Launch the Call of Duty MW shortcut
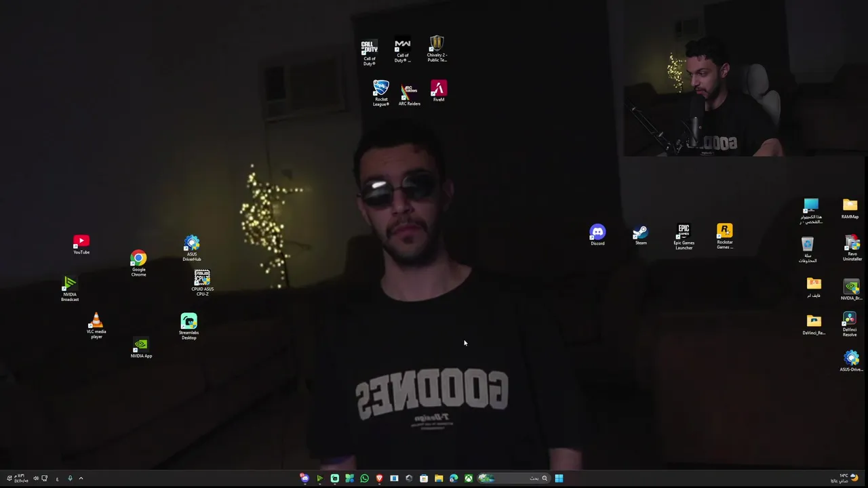868x488 pixels. click(403, 51)
